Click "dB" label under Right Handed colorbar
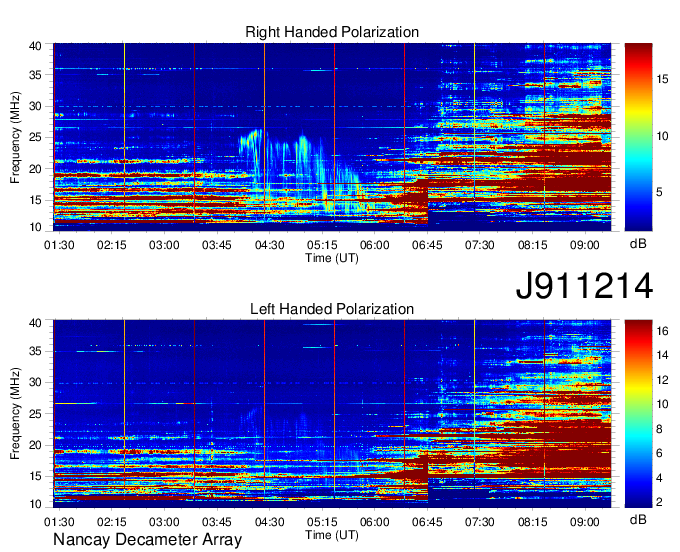 [638, 244]
